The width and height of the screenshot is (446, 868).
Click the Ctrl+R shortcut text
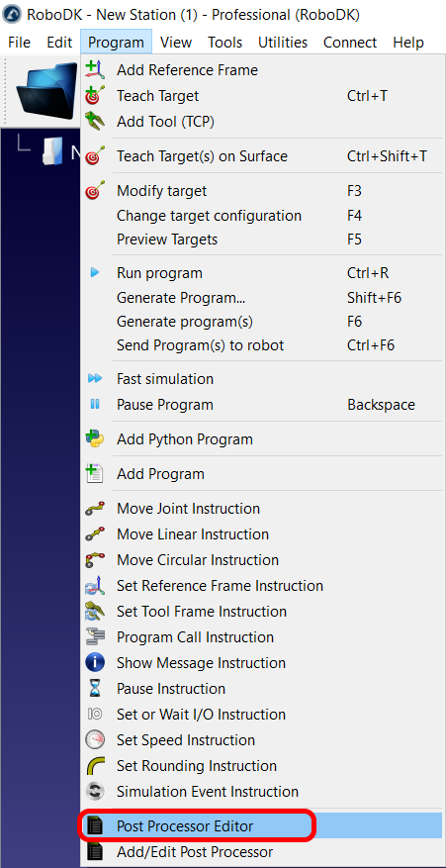[368, 273]
